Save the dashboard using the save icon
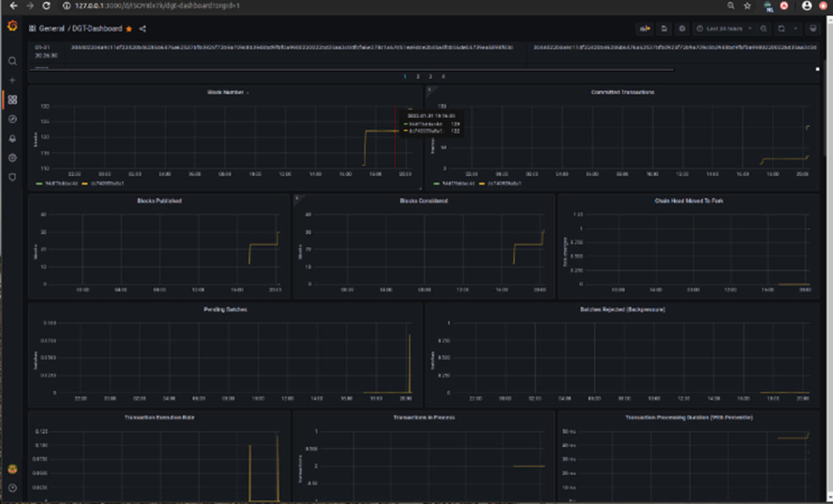Viewport: 833px width, 504px height. point(664,28)
